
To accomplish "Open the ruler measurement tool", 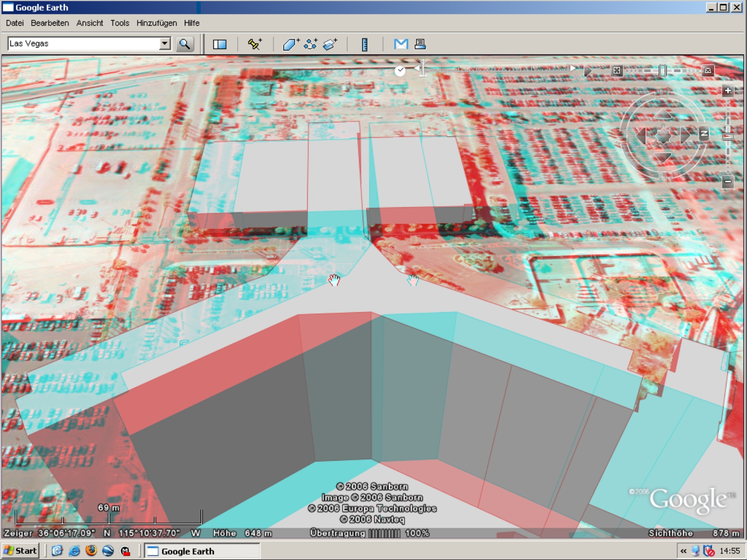I will click(365, 44).
